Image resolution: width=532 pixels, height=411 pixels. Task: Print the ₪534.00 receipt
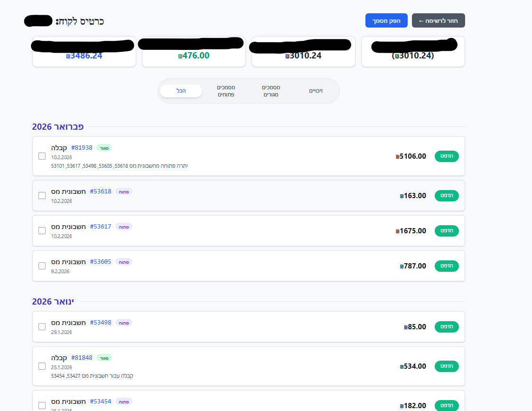pyautogui.click(x=447, y=366)
